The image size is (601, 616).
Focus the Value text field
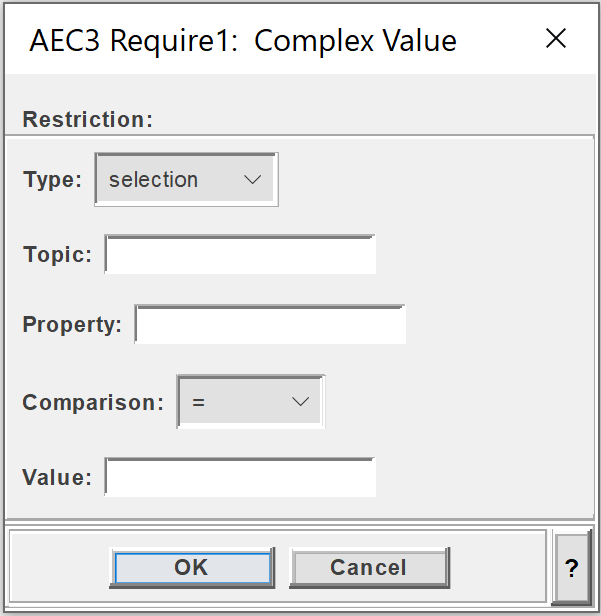240,477
